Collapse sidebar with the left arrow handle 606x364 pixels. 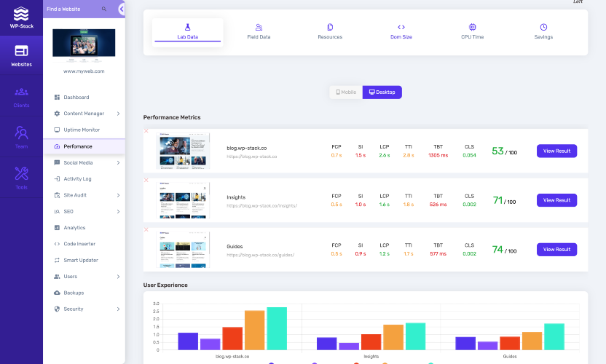pyautogui.click(x=122, y=9)
